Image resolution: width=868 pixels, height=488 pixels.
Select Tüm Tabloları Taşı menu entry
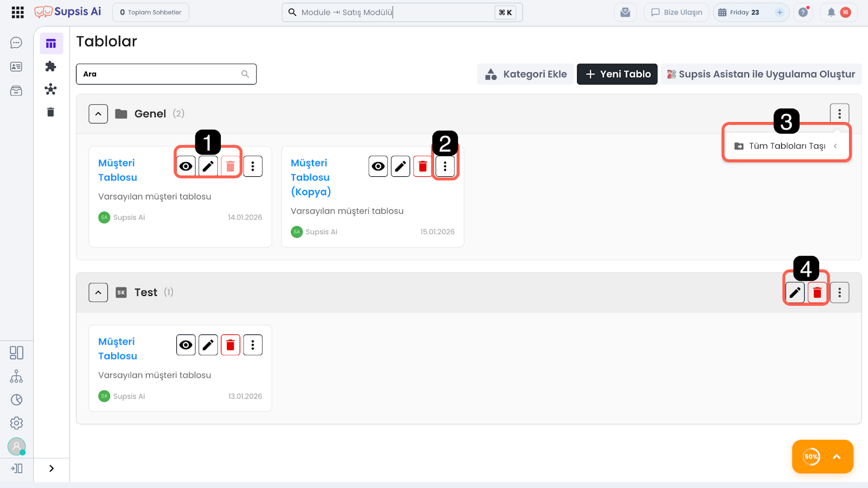[786, 146]
